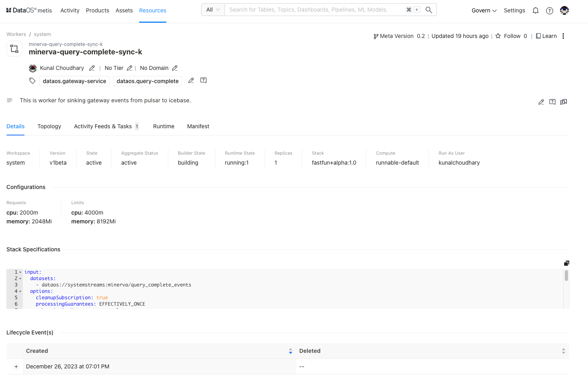This screenshot has width=588, height=378.
Task: Go to Workers breadcrumb
Action: point(16,34)
